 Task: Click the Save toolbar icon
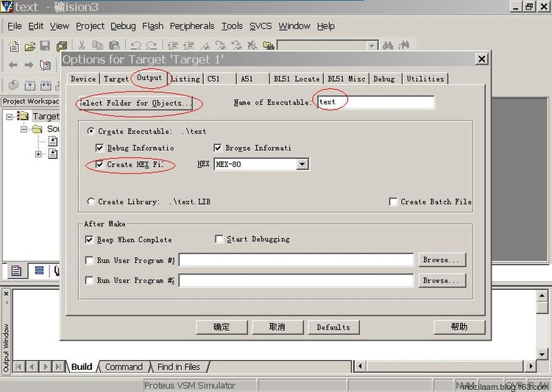click(x=45, y=46)
